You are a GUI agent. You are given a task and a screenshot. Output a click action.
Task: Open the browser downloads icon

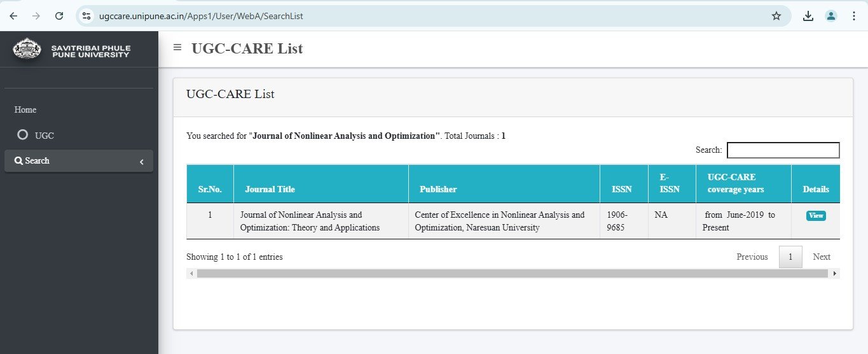(x=808, y=16)
